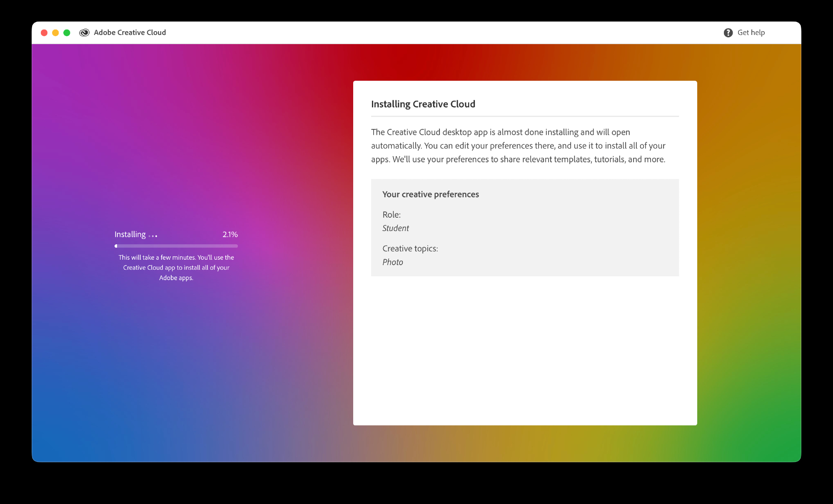The height and width of the screenshot is (504, 833).
Task: Click the Installing status label
Action: (x=130, y=234)
